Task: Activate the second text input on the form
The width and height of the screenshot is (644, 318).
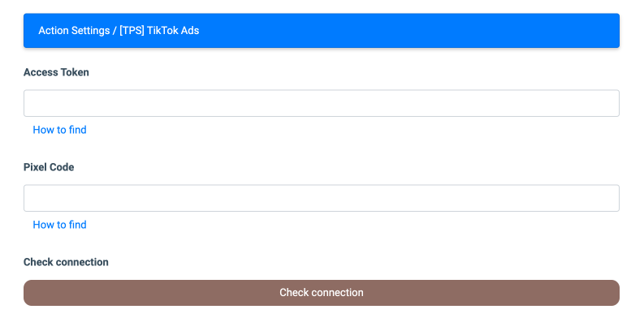Action: coord(321,198)
